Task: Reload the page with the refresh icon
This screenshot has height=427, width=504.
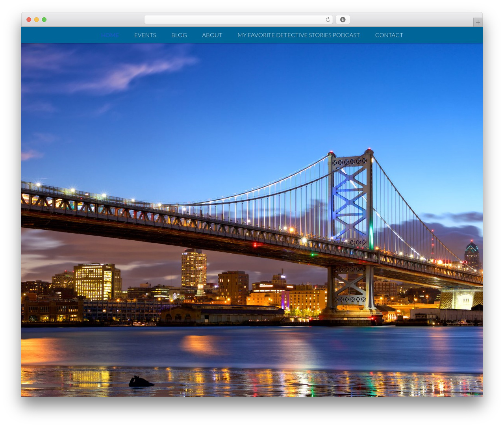Action: (x=328, y=20)
